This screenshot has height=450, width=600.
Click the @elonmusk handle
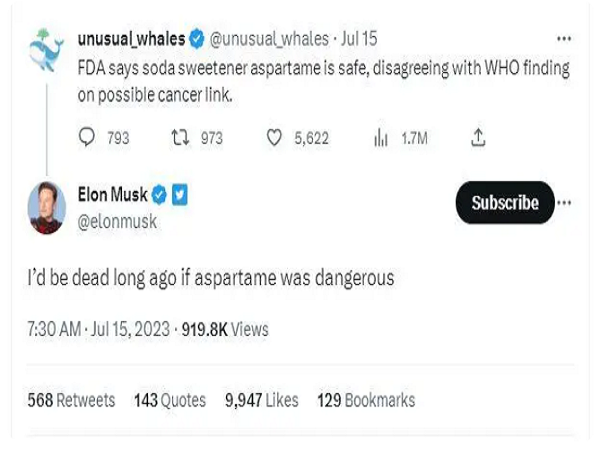[x=117, y=222]
